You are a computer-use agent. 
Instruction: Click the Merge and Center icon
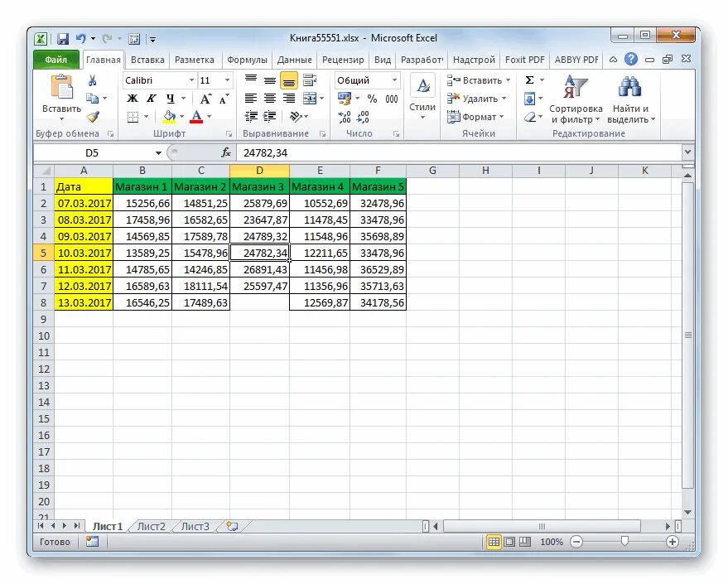pyautogui.click(x=310, y=99)
